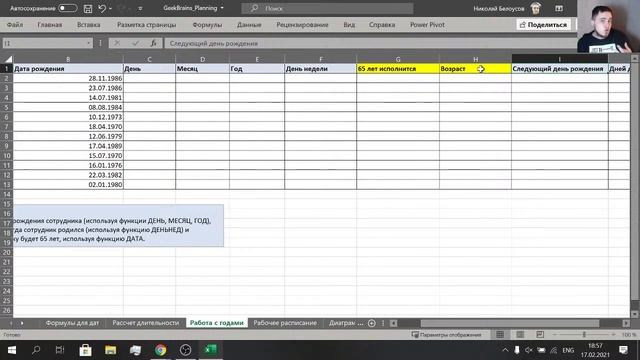Click the Undo arrow icon
640x360 pixels.
click(102, 8)
